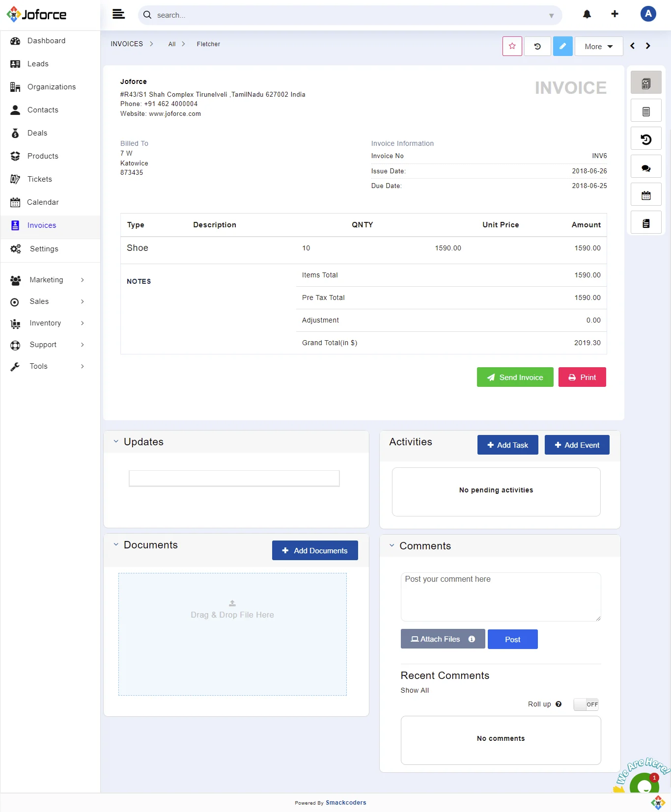Go to next invoice record arrow
671x812 pixels.
[648, 46]
